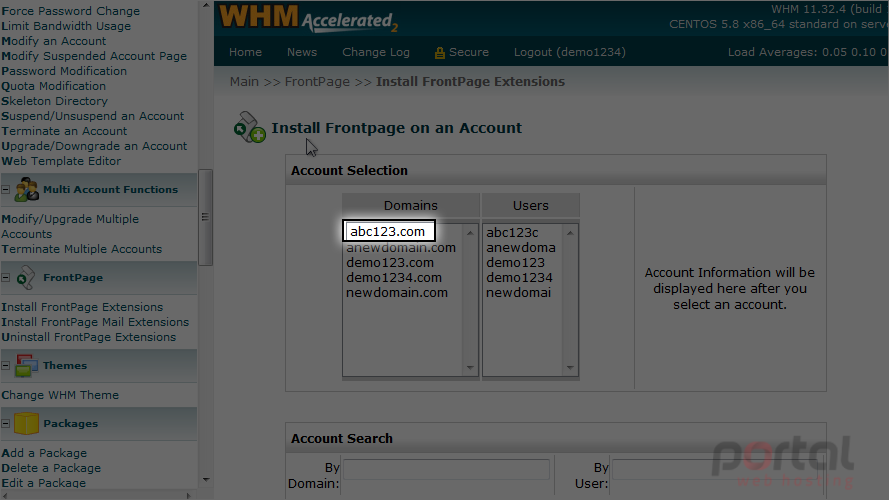The image size is (889, 500).
Task: Open Change WHM Theme link
Action: 60,395
